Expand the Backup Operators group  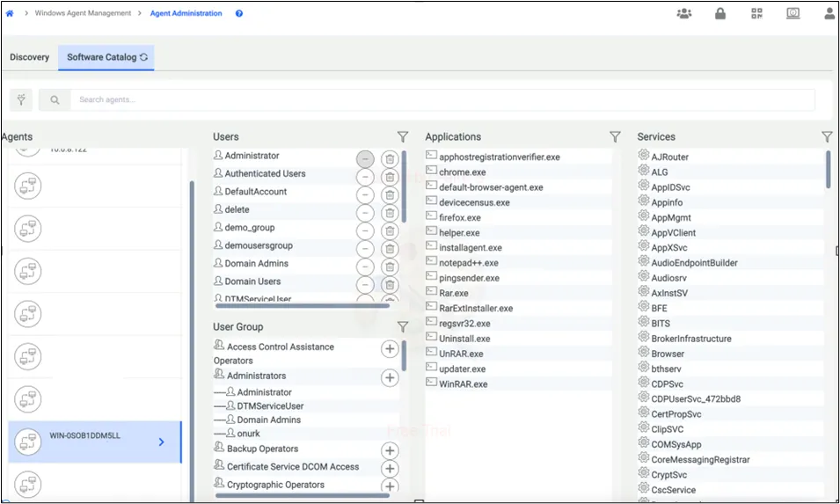390,450
